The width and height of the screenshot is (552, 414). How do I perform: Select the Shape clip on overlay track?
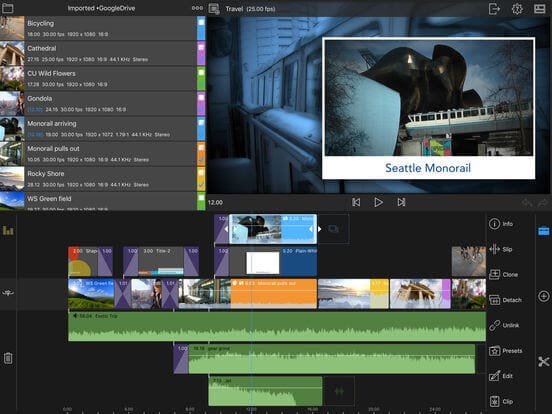pos(83,262)
